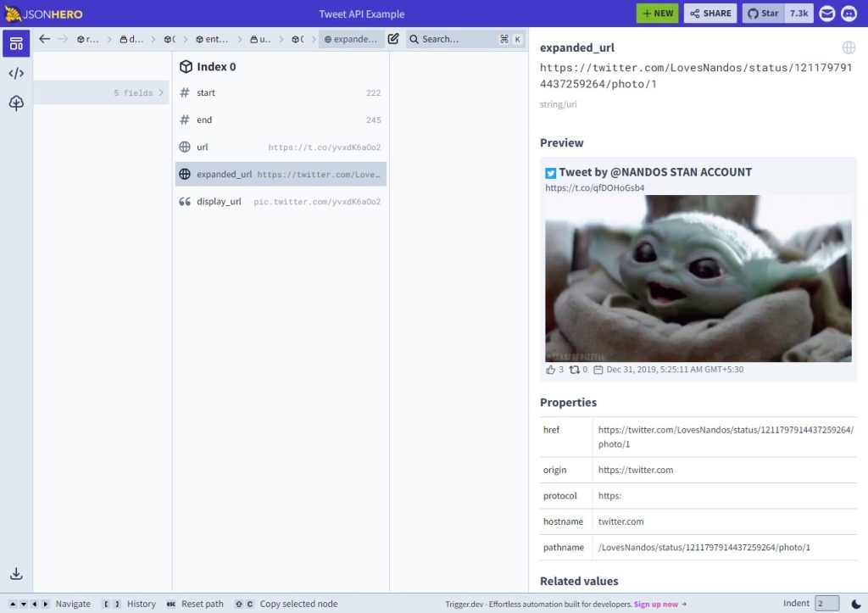Click the calendar icon in tweet preview

tap(598, 370)
